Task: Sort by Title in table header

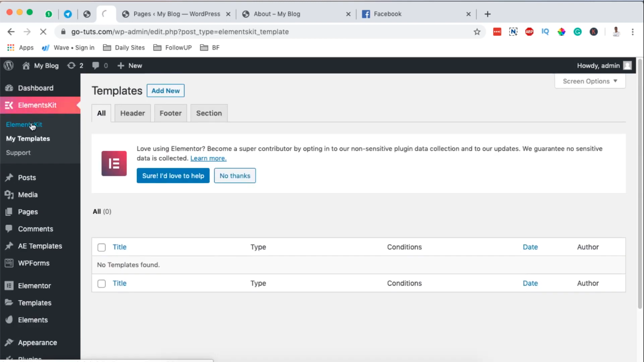Action: pyautogui.click(x=120, y=247)
